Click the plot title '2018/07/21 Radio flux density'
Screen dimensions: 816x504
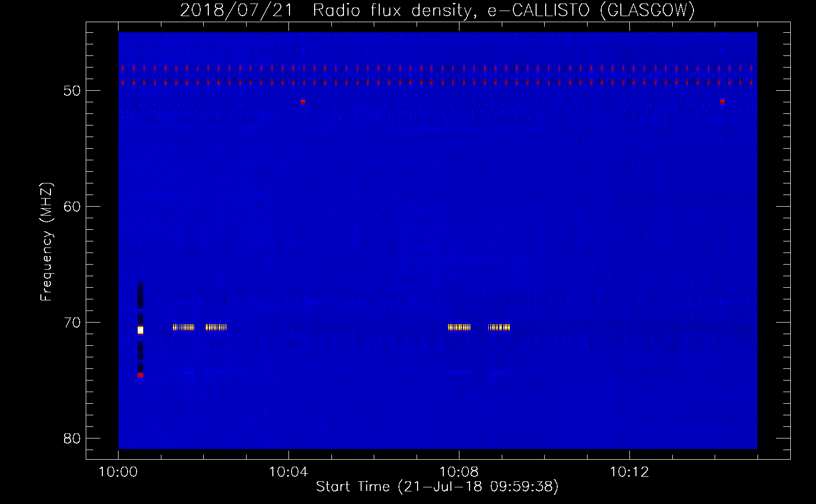(437, 10)
